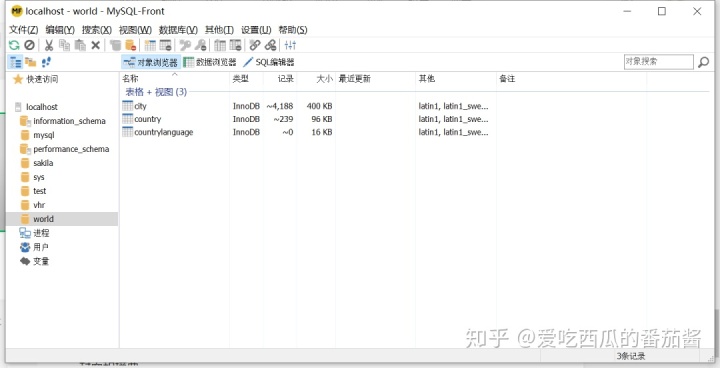Screen dimensions: 720x368
Task: Click the object search (对象搜索) input field
Action: tap(658, 62)
